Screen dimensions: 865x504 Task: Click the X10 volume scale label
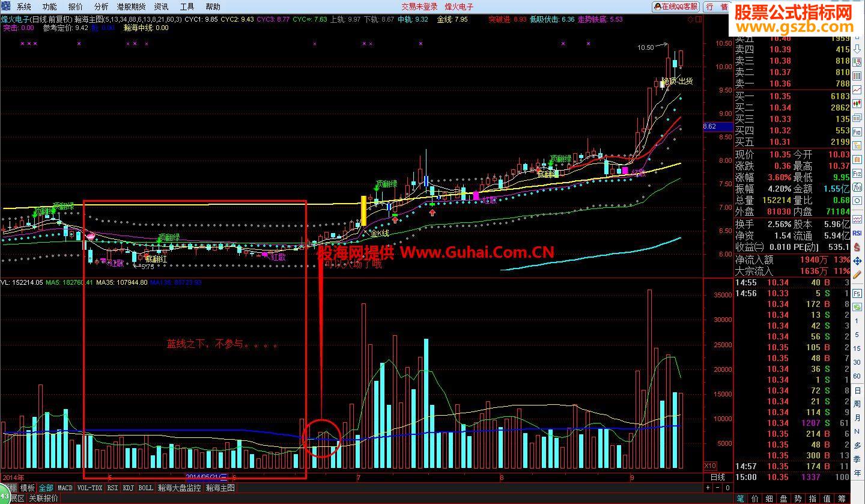pos(710,466)
